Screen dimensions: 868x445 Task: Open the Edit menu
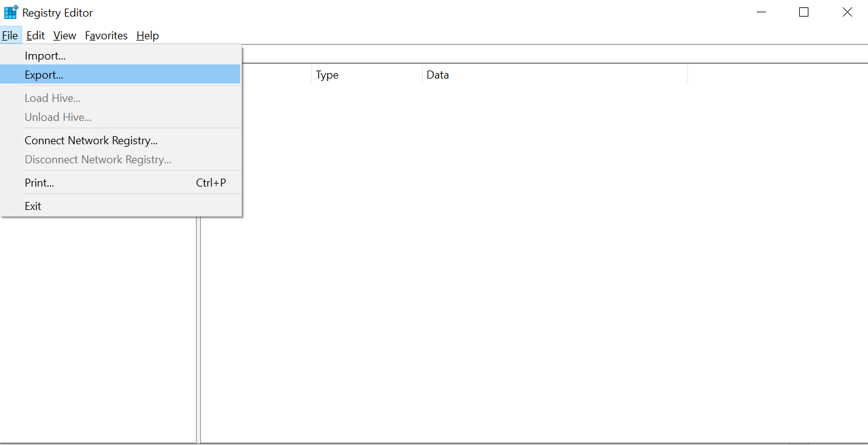[36, 36]
